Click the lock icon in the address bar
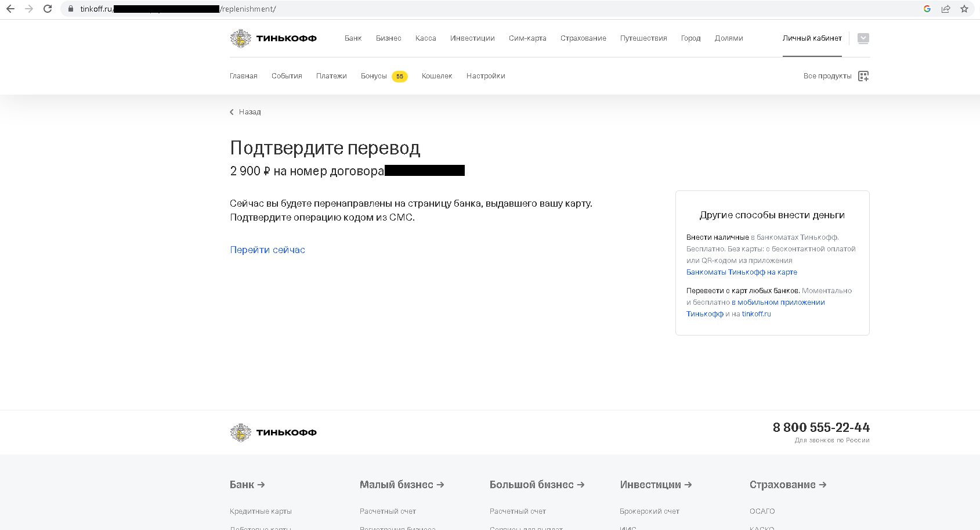 click(70, 9)
